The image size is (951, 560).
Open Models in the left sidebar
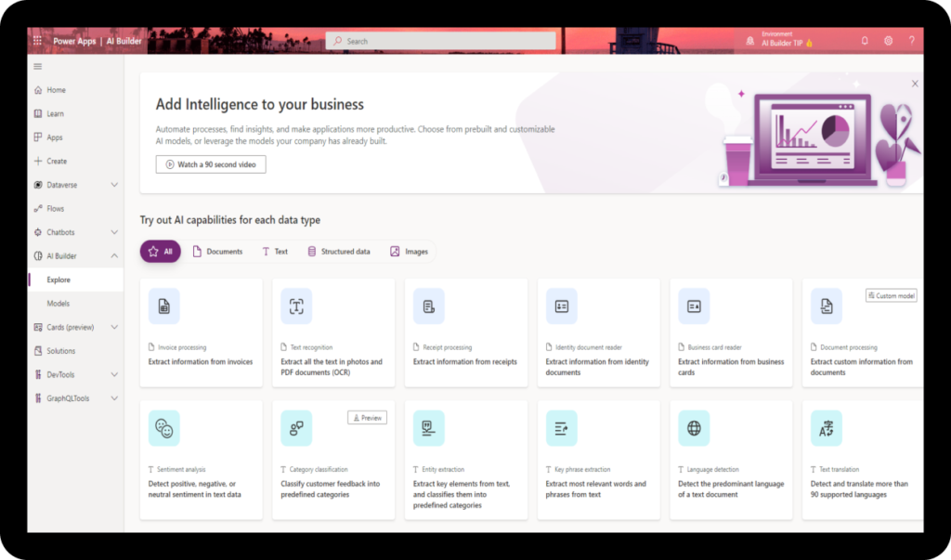59,304
